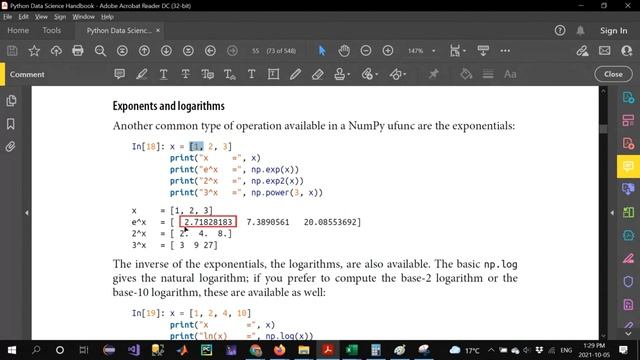
Task: Open the color fill bucket picker
Action: coord(466,74)
